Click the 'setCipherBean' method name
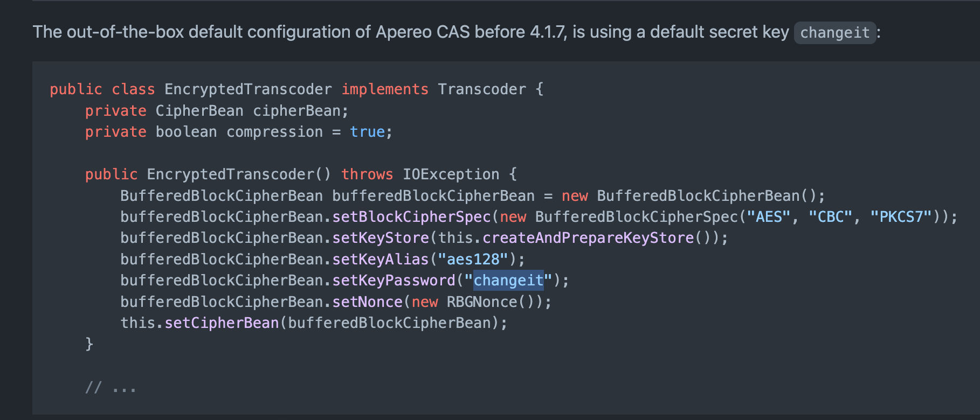Image resolution: width=980 pixels, height=420 pixels. click(x=222, y=323)
